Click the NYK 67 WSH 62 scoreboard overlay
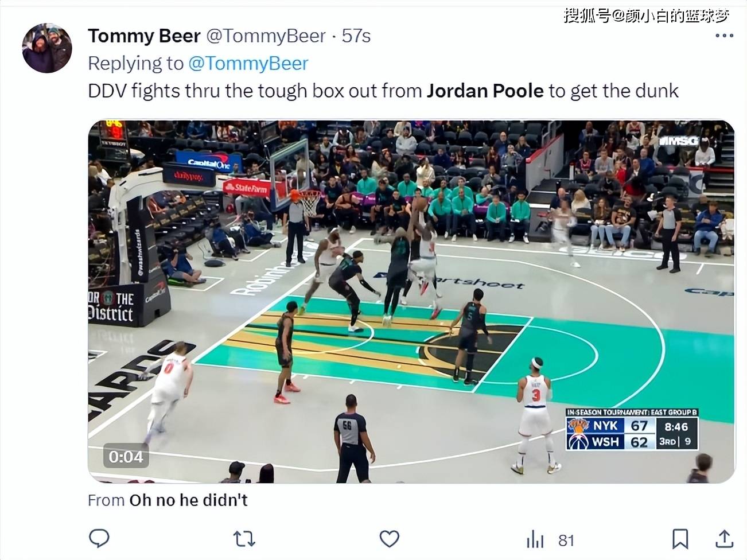This screenshot has width=747, height=560. click(632, 430)
